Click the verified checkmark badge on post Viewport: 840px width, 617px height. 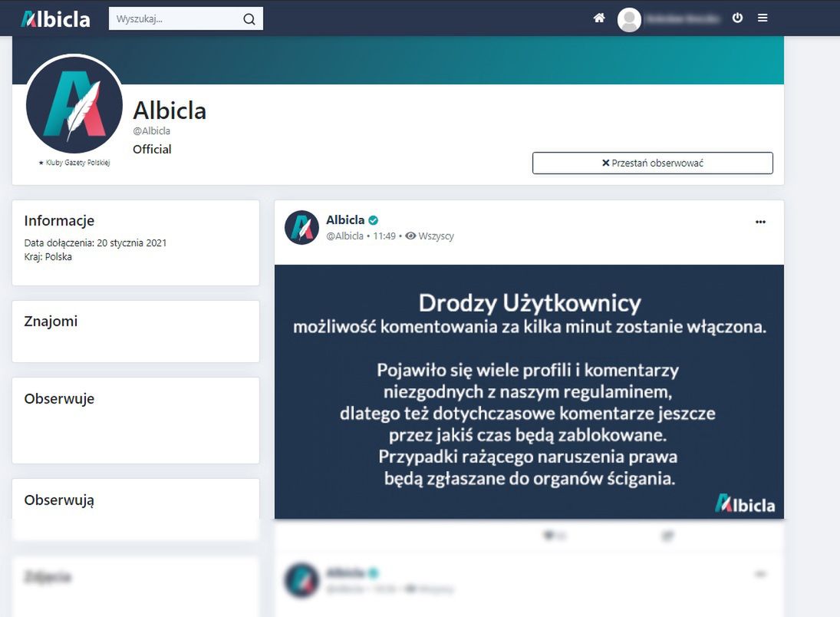[374, 219]
